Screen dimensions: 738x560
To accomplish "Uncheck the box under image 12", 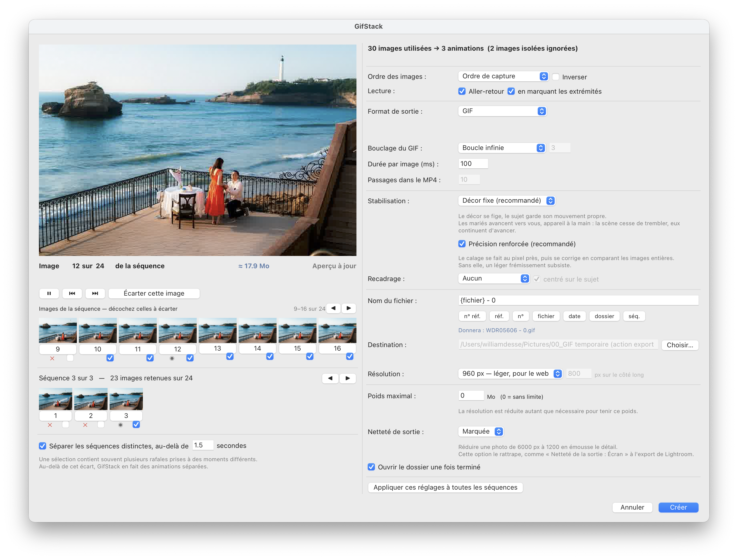I will click(190, 358).
